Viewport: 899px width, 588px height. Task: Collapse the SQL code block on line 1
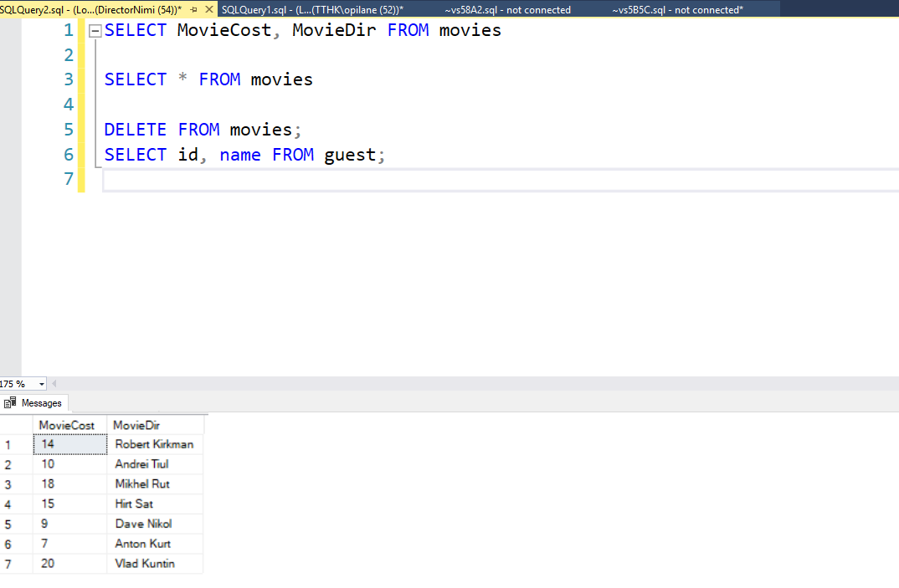pos(95,31)
